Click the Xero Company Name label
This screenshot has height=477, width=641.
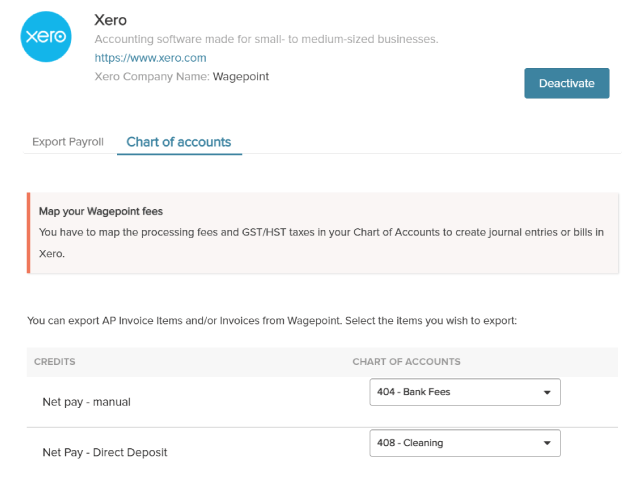[x=152, y=76]
